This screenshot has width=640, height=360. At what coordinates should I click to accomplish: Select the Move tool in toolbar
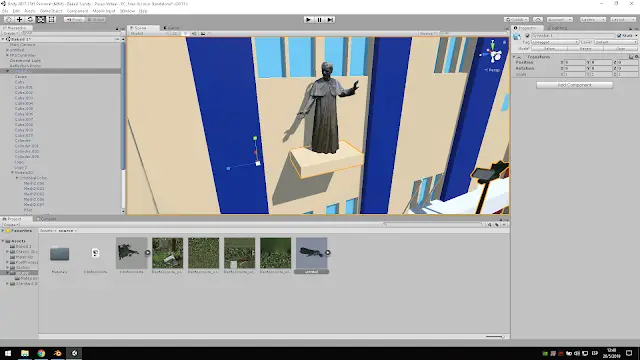tap(19, 20)
